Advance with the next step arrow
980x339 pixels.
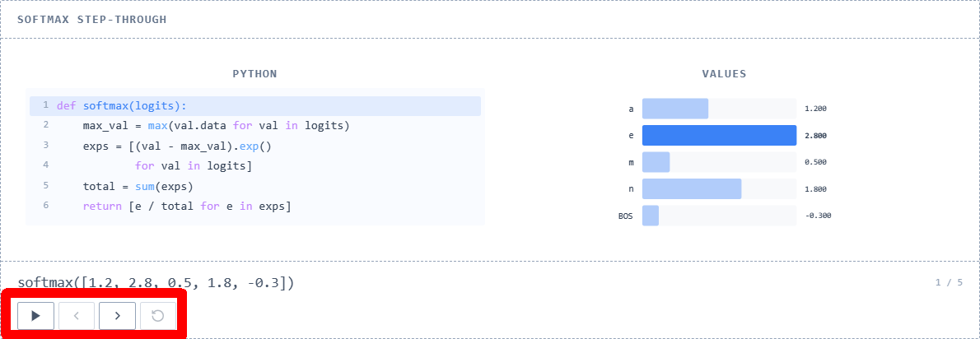coord(118,315)
